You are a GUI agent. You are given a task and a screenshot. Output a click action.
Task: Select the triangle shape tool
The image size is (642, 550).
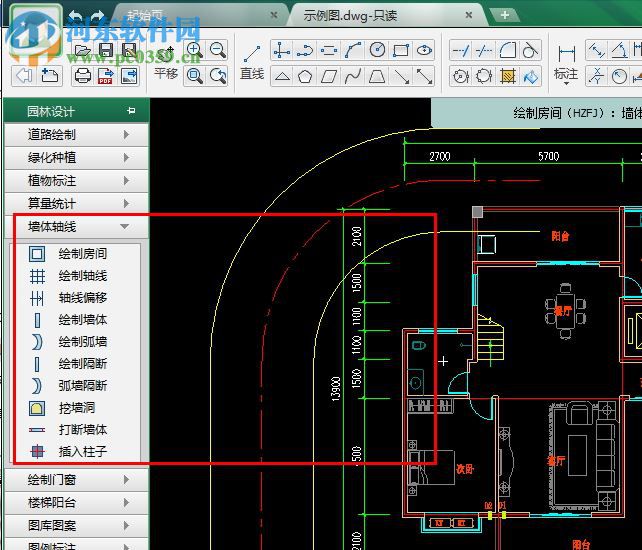(282, 76)
